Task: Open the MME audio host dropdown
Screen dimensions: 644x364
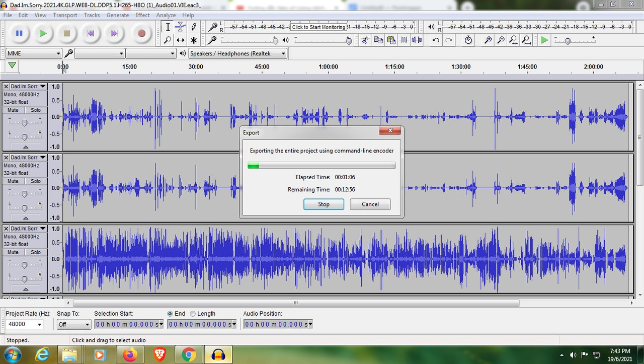Action: 34,53
